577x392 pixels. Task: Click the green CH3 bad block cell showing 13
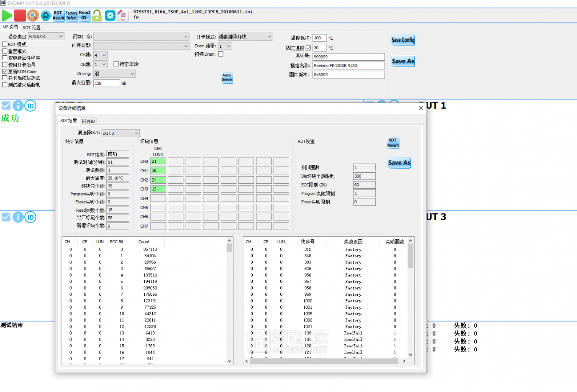[x=158, y=189]
